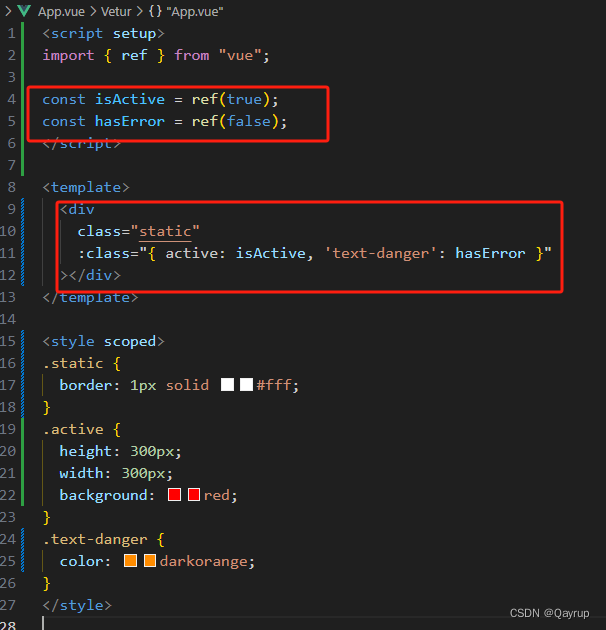Click the 'setup' attribute on line 1
Screen dimensions: 606x630
[134, 33]
